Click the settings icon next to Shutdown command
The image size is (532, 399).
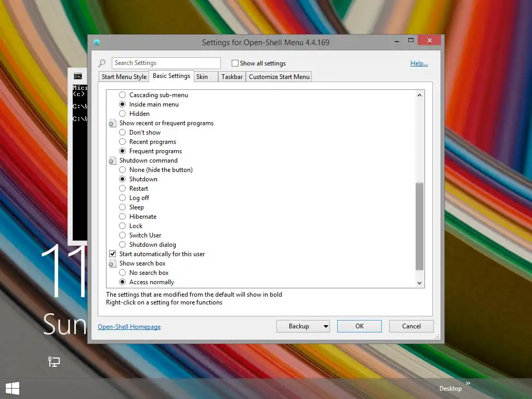click(x=112, y=161)
